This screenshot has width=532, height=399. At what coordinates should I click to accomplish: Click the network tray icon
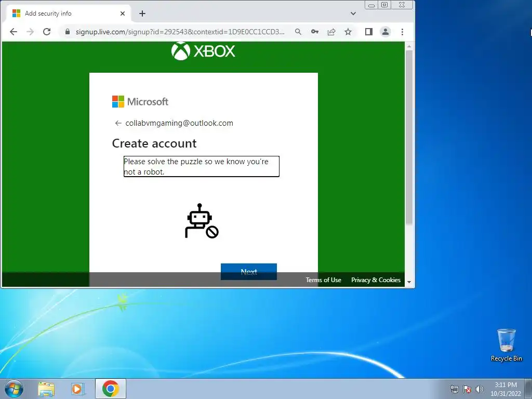coord(454,389)
